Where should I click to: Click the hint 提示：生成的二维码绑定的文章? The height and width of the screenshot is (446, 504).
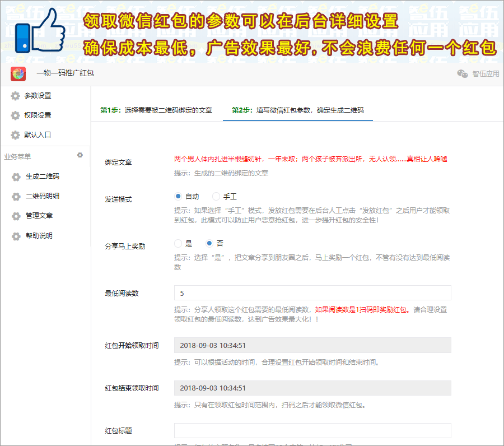(x=221, y=173)
